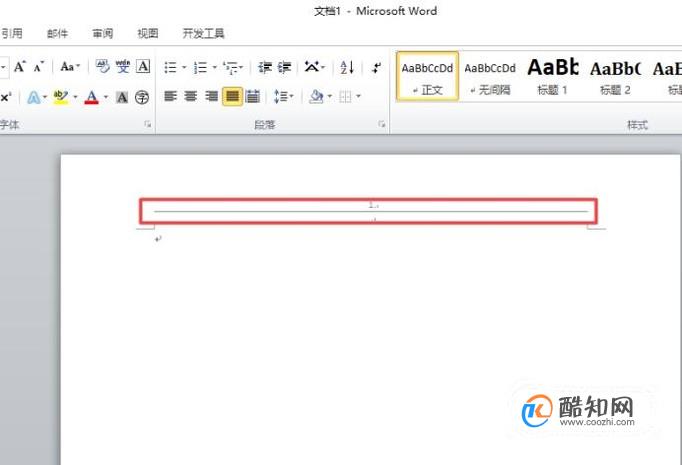Open the Paragraph (段落) dialog launcher
682x465 pixels.
click(x=381, y=125)
